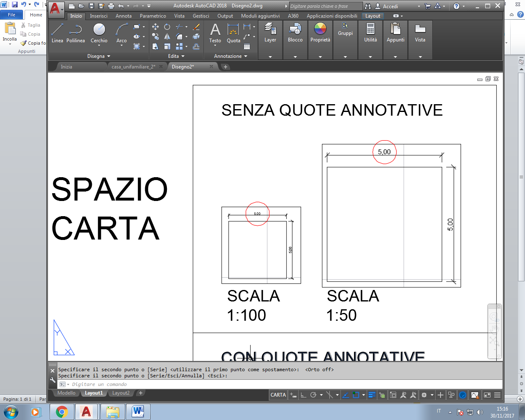Select the Linea drawing tool
This screenshot has height=420, width=525.
[x=57, y=33]
